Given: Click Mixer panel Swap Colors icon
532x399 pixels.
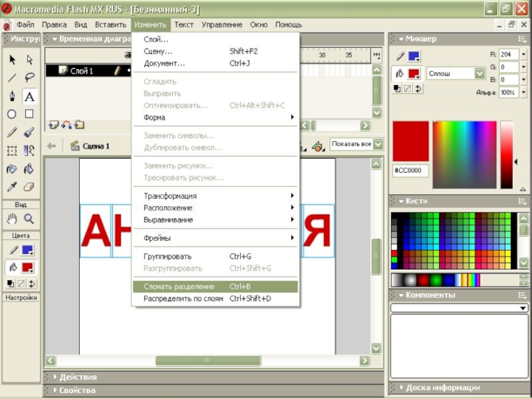Looking at the screenshot, I should click(418, 89).
